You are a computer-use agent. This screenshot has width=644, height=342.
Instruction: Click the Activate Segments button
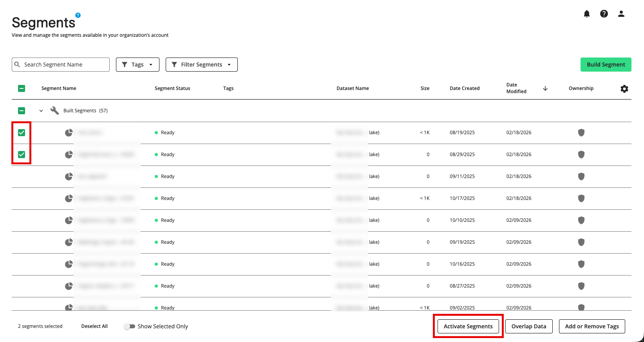(x=468, y=326)
